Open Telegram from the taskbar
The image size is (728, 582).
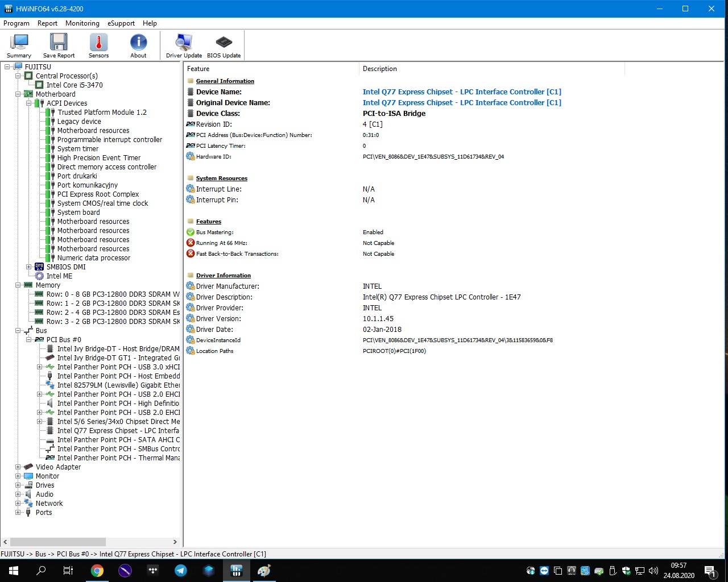pos(181,571)
